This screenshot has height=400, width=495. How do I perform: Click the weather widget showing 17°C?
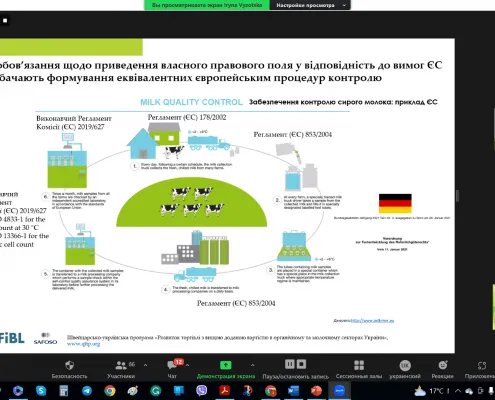pos(428,391)
